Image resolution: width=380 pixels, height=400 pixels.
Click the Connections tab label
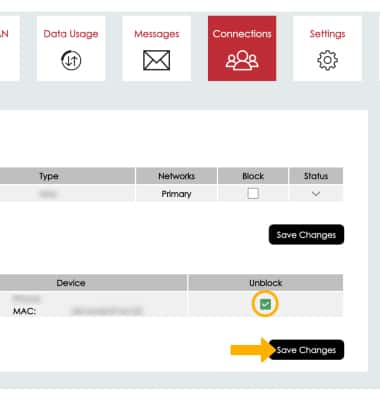point(242,34)
